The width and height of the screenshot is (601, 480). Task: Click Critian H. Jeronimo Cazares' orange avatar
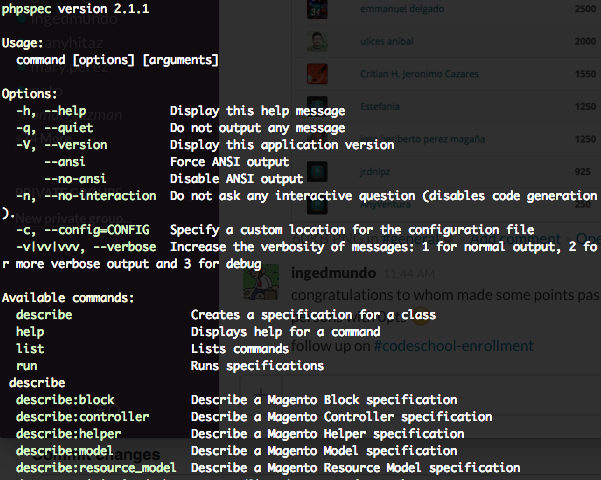tap(317, 74)
